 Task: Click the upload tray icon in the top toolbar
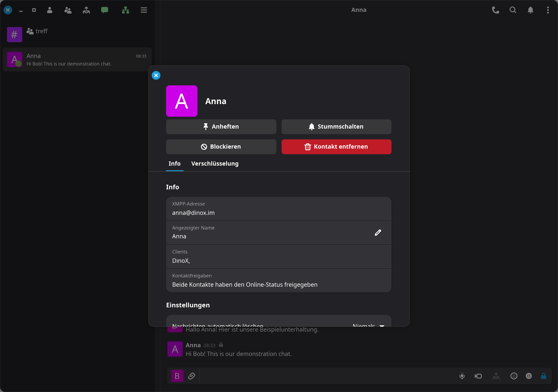click(x=86, y=10)
